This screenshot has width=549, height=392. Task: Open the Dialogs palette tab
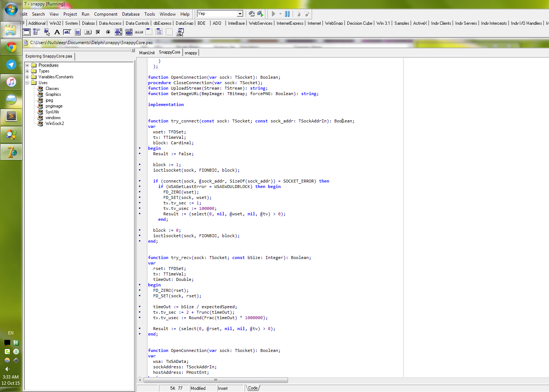coord(88,23)
